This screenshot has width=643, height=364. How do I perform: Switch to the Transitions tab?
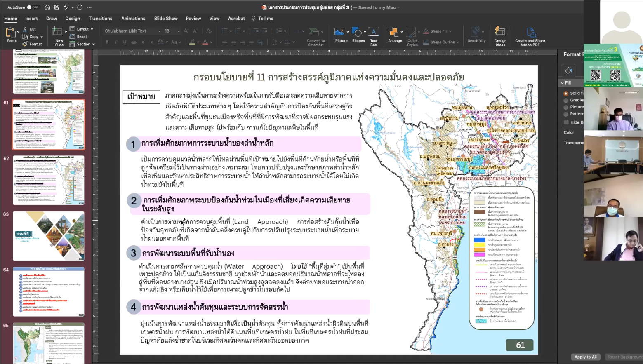[x=100, y=19]
